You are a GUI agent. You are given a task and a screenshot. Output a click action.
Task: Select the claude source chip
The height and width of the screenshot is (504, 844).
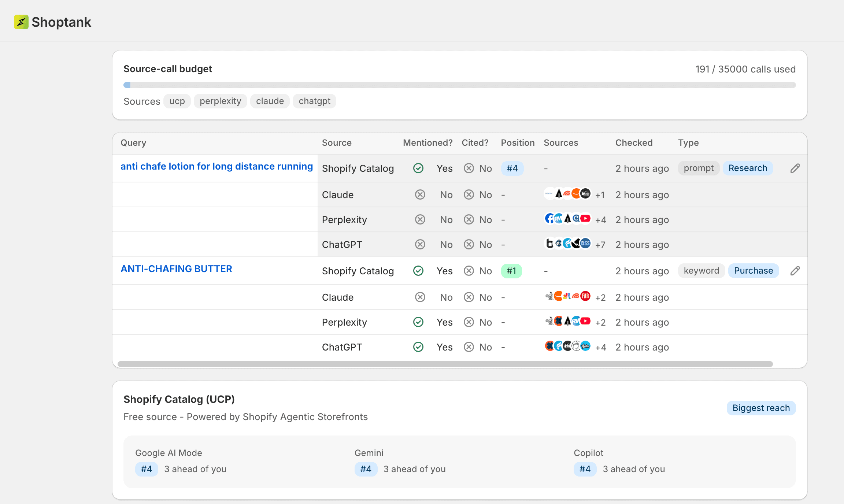270,101
